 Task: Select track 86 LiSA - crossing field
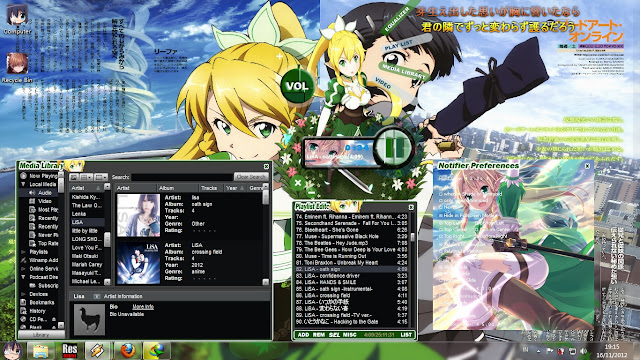[x=351, y=295]
